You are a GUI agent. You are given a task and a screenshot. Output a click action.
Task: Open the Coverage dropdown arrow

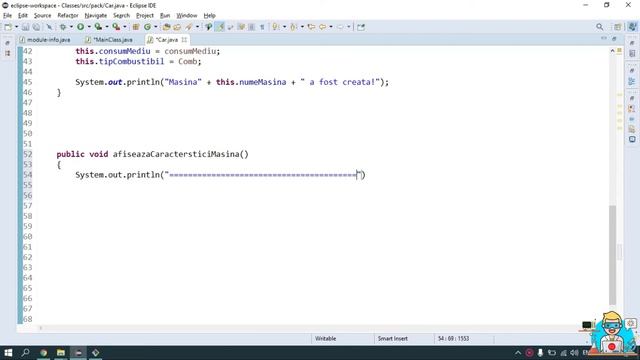point(107,27)
